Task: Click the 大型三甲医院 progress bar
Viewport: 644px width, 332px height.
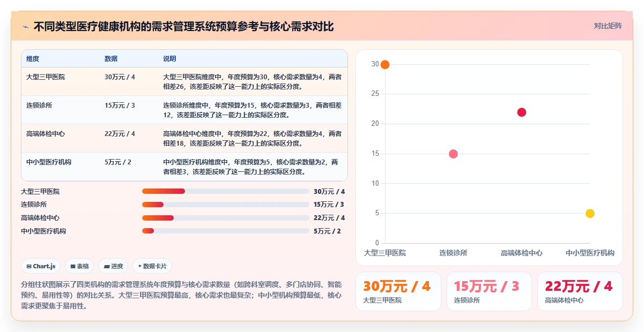Action: 226,191
